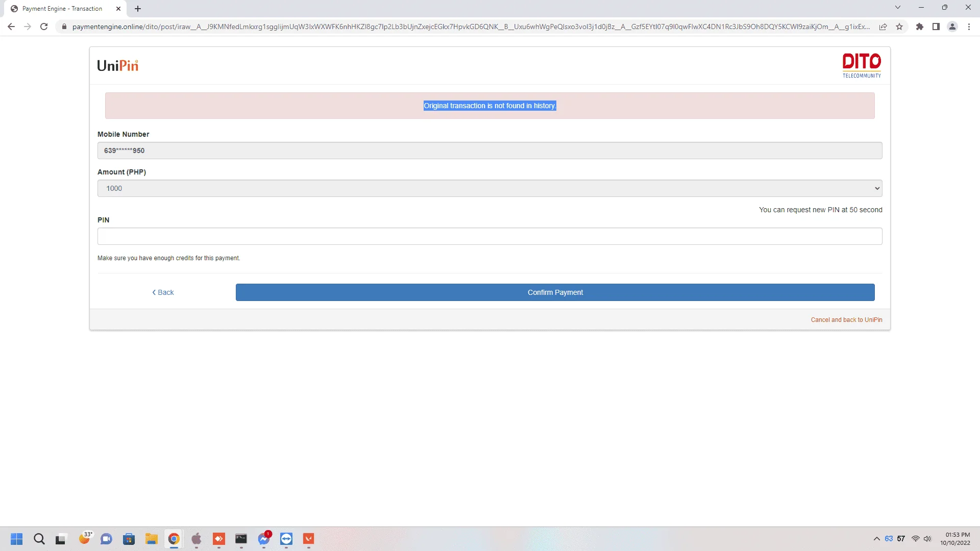The width and height of the screenshot is (980, 551).
Task: Reload the payment page
Action: [x=44, y=27]
